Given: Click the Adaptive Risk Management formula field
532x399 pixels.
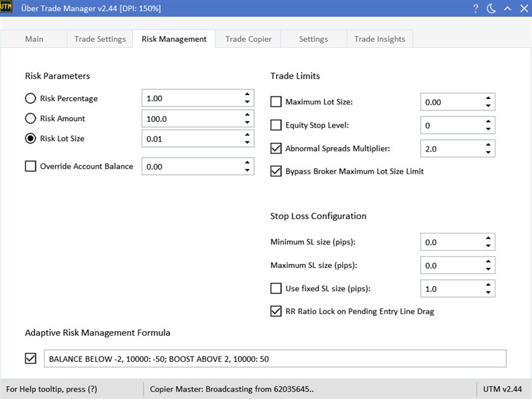Looking at the screenshot, I should [275, 358].
